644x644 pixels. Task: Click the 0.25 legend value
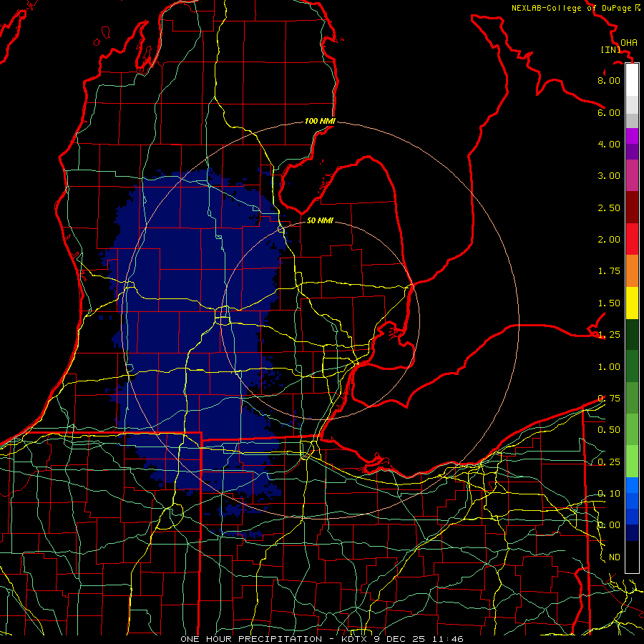[x=609, y=462]
